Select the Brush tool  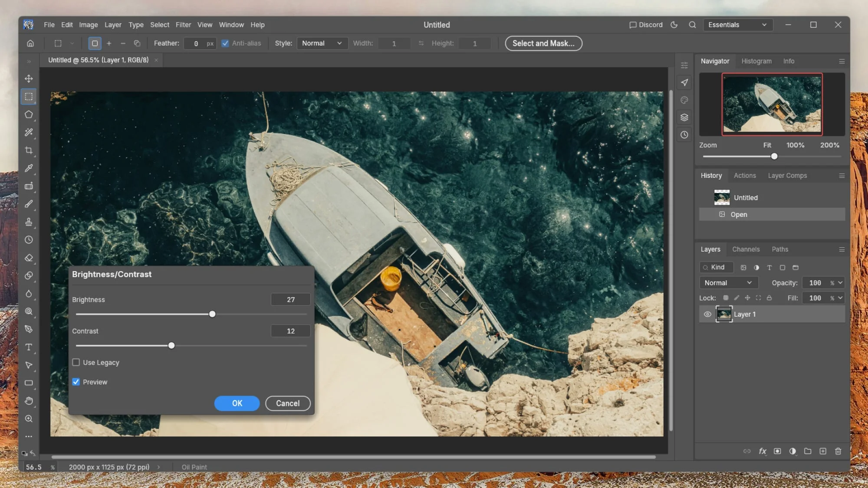29,204
